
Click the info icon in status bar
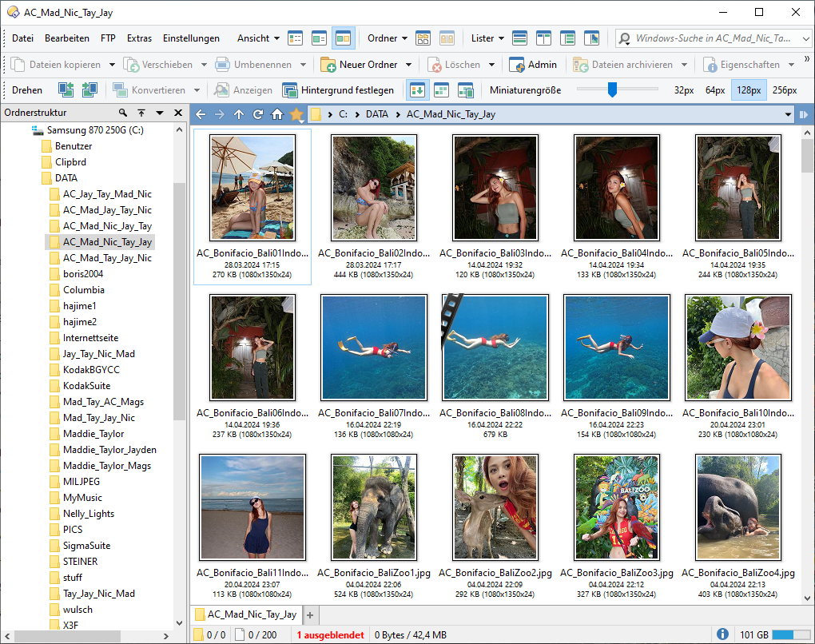coord(722,634)
